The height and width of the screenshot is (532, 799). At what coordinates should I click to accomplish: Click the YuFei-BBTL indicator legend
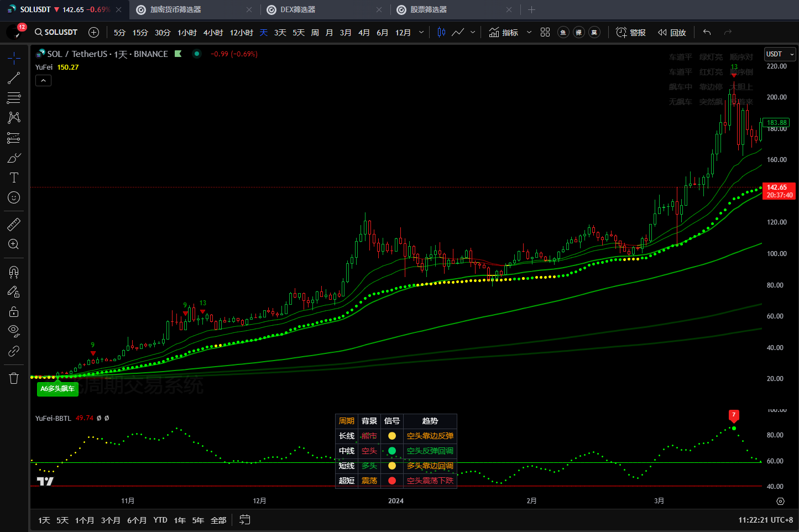tap(54, 418)
